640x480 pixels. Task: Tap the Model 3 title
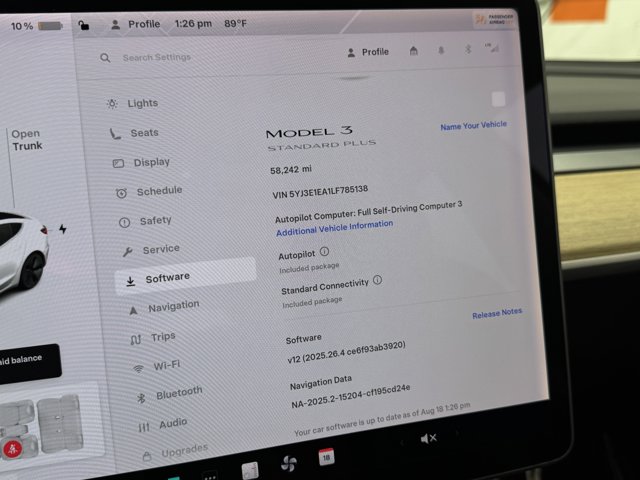point(309,132)
